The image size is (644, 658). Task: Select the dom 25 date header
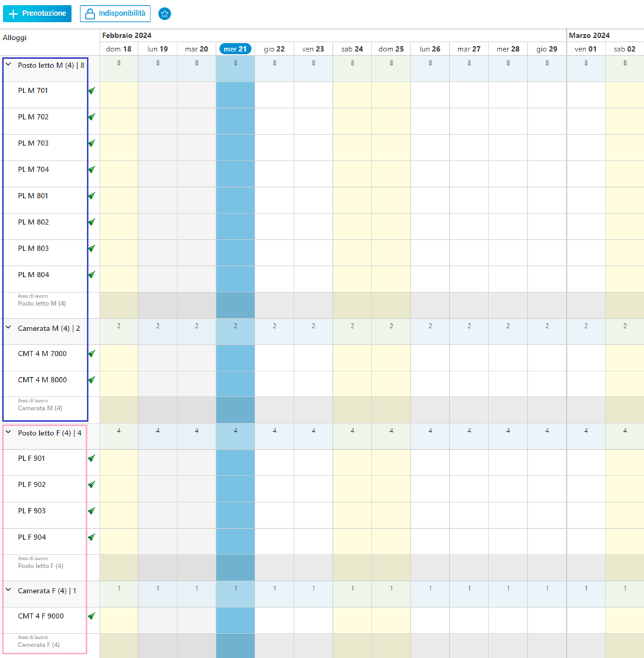pyautogui.click(x=391, y=49)
